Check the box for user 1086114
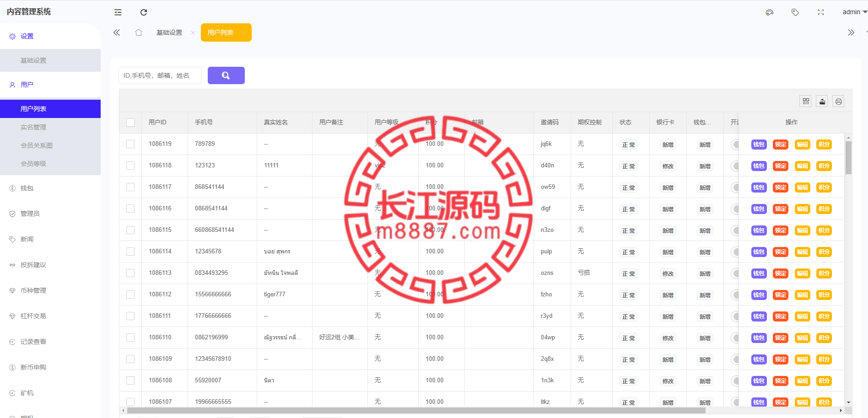 tap(130, 252)
